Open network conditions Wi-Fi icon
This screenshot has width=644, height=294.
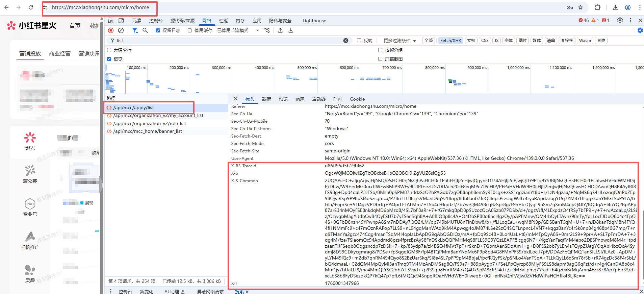(x=267, y=30)
